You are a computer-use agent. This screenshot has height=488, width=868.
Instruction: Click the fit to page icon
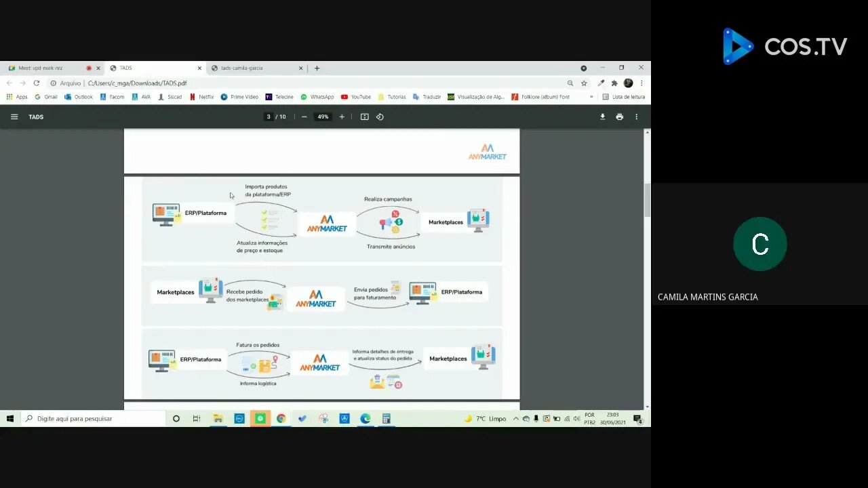point(364,117)
